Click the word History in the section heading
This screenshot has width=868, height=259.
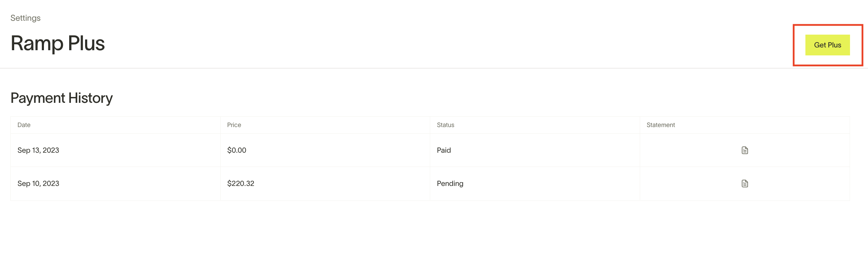91,98
